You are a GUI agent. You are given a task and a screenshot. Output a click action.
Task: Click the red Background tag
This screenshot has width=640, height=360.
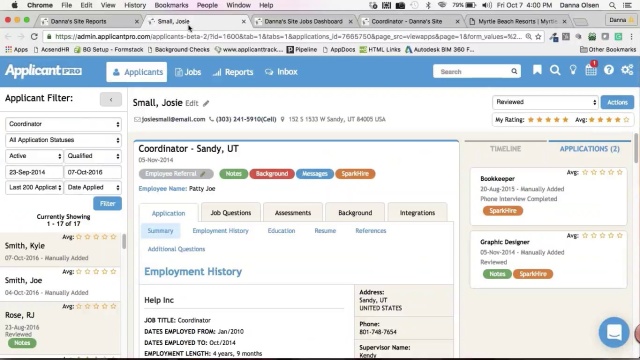(x=272, y=174)
